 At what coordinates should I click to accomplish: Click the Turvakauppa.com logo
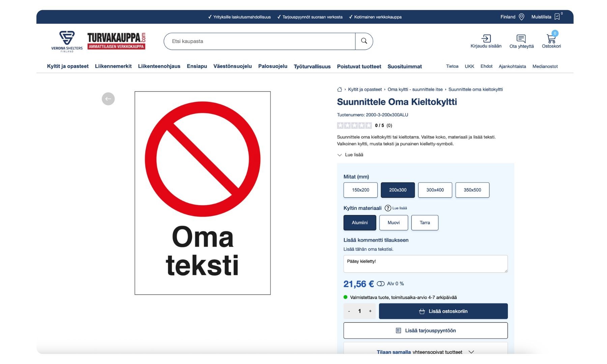click(116, 41)
